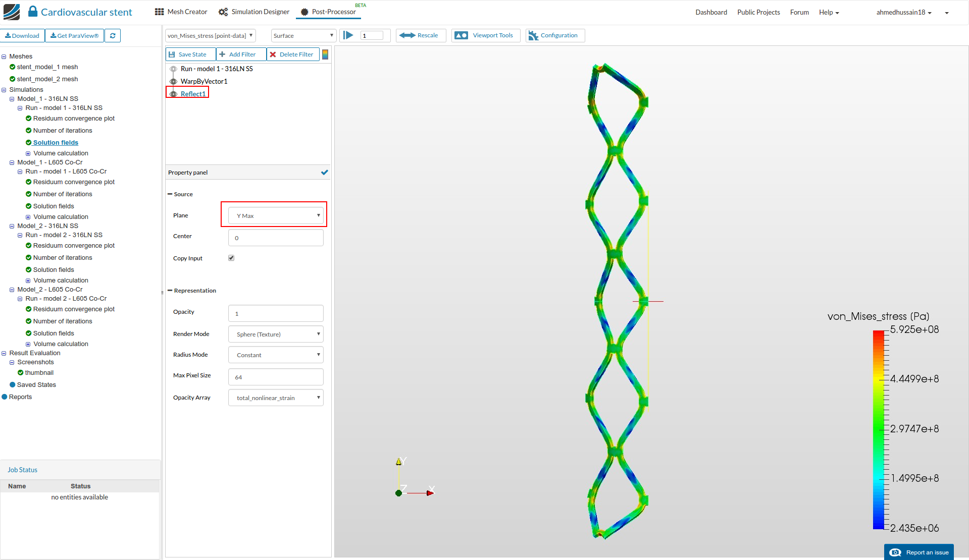
Task: Click status icon of stent_model_1 mesh
Action: coord(13,67)
